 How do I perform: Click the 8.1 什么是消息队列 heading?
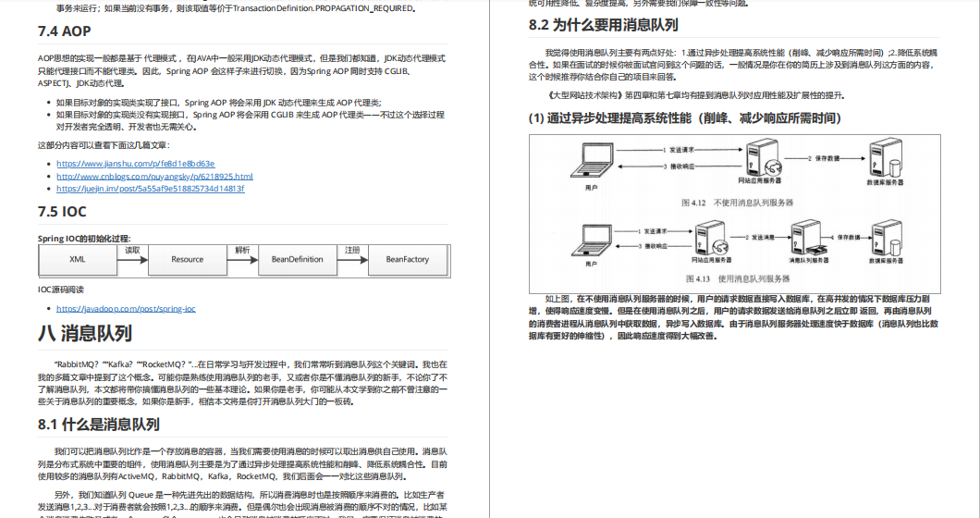(x=99, y=425)
